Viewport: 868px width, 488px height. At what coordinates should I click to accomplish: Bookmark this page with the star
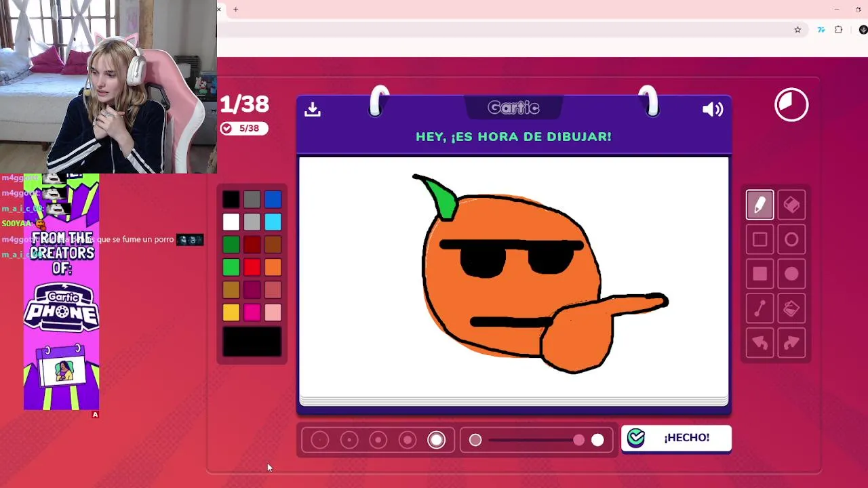tap(797, 30)
